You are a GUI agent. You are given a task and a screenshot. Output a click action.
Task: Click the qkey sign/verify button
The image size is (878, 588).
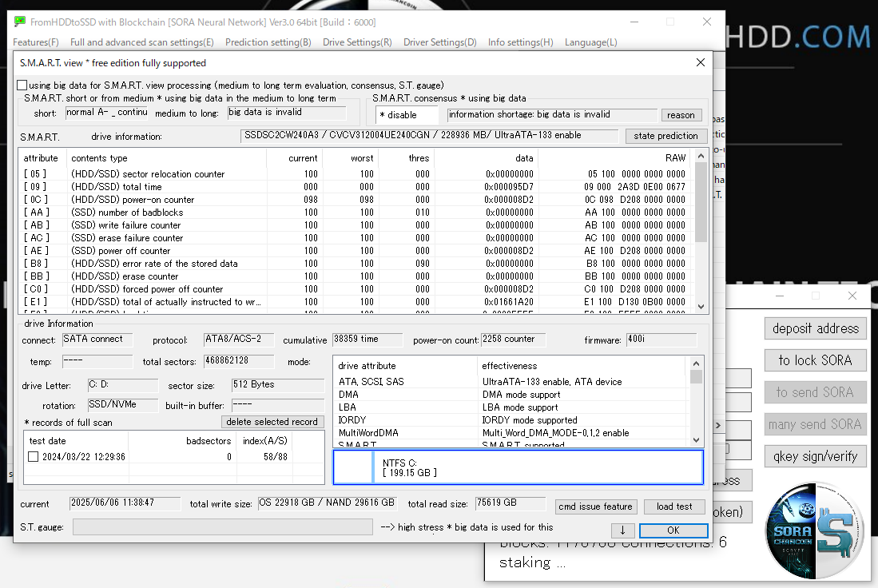tap(816, 456)
